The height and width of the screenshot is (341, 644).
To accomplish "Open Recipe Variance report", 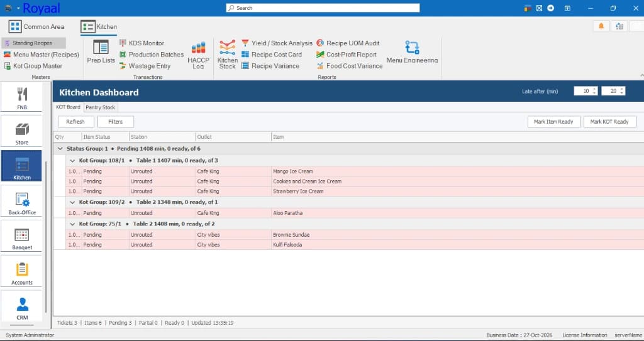I will [270, 66].
